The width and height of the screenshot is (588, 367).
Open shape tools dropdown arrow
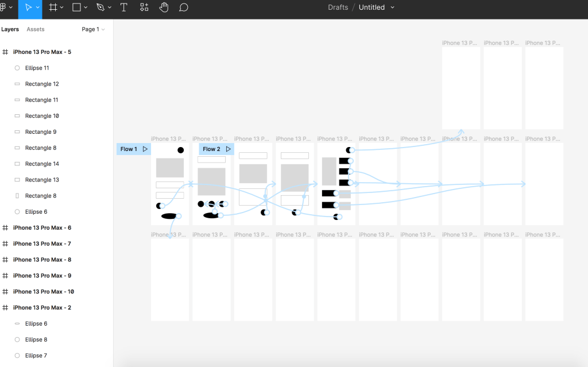click(x=86, y=7)
